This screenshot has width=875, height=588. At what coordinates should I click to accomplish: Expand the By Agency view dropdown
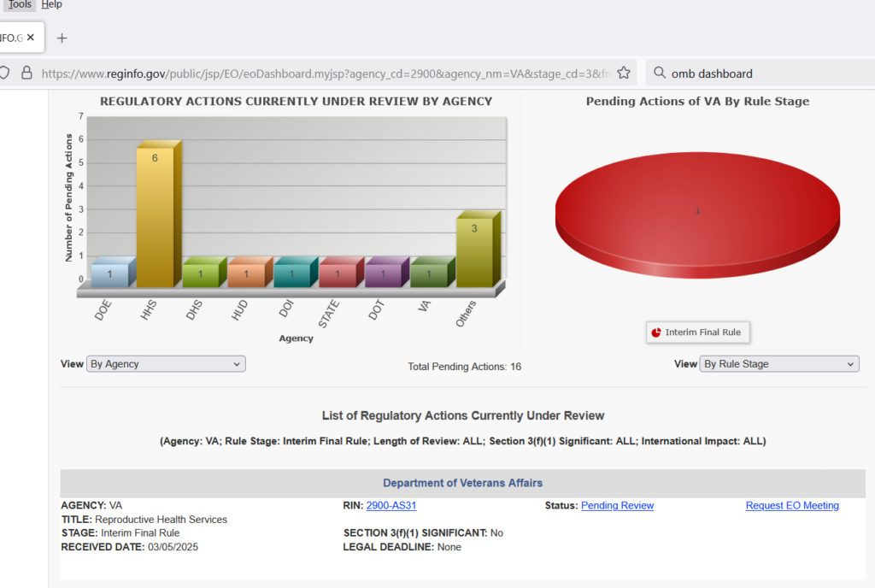pos(166,364)
